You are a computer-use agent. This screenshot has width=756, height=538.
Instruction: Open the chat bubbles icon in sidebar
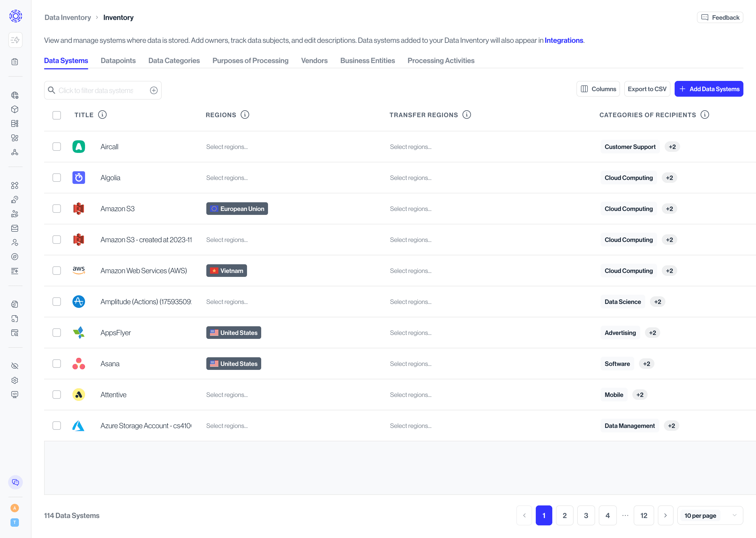pyautogui.click(x=15, y=482)
